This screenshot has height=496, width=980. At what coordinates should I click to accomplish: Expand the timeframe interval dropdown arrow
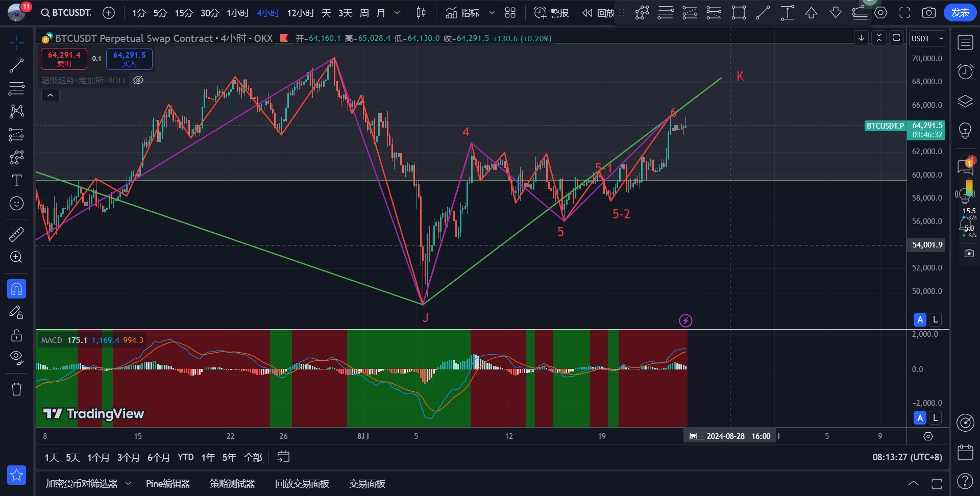(397, 13)
